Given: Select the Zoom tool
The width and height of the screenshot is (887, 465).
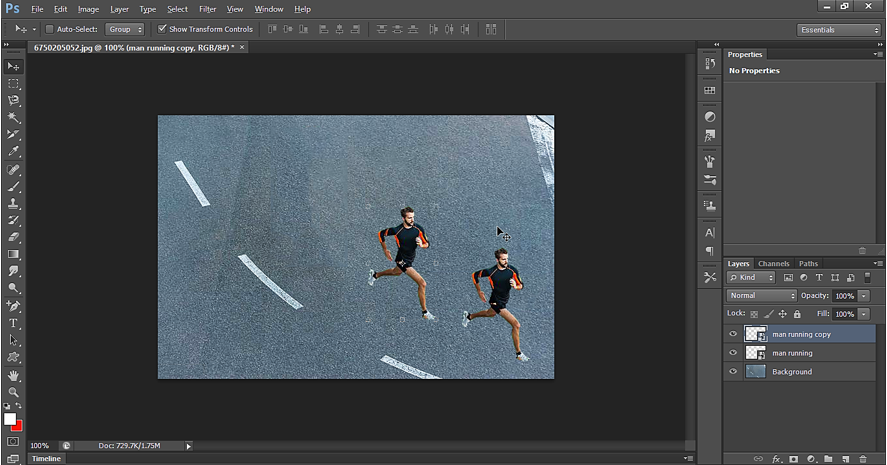Looking at the screenshot, I should (13, 392).
